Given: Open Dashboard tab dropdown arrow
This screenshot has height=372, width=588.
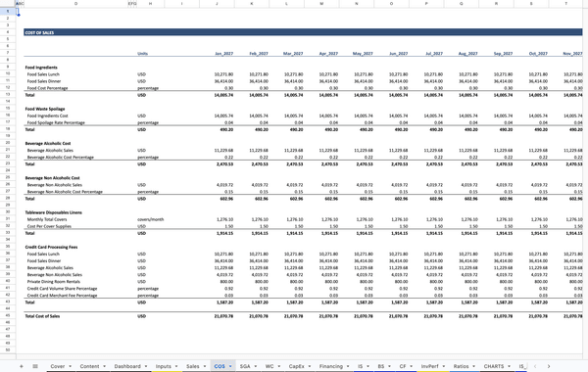Looking at the screenshot, I should (146, 366).
